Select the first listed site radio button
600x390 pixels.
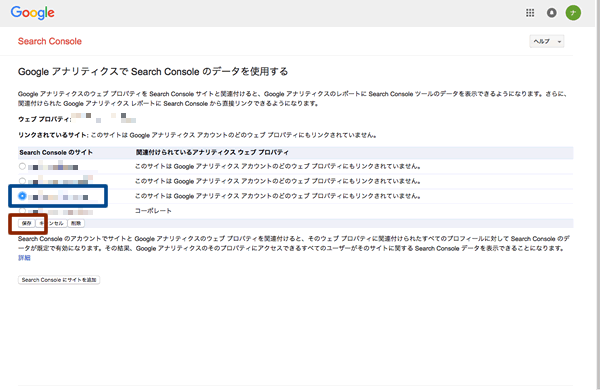[x=22, y=166]
